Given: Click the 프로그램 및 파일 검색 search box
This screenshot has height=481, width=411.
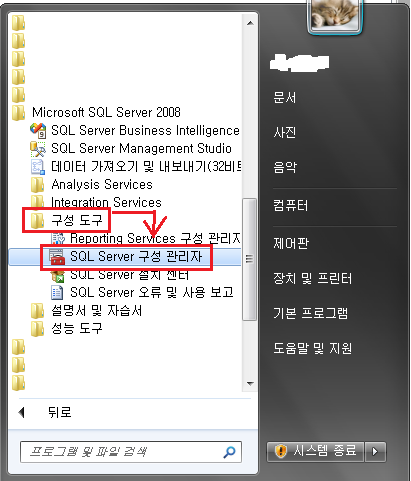Looking at the screenshot, I should tap(131, 452).
